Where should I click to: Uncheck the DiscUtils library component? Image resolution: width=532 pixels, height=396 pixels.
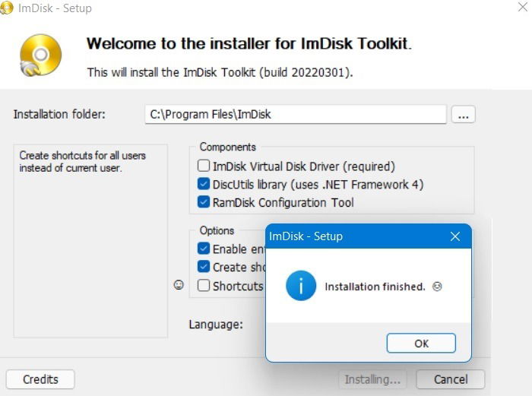pos(204,184)
